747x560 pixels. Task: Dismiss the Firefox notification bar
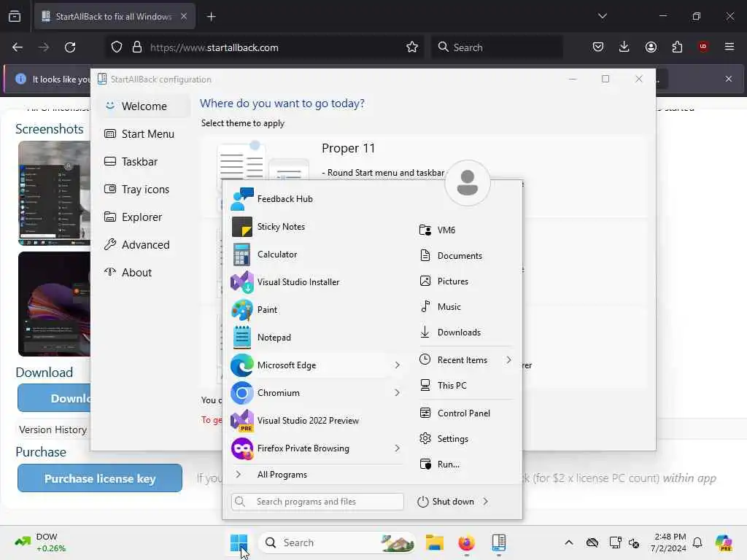click(729, 79)
